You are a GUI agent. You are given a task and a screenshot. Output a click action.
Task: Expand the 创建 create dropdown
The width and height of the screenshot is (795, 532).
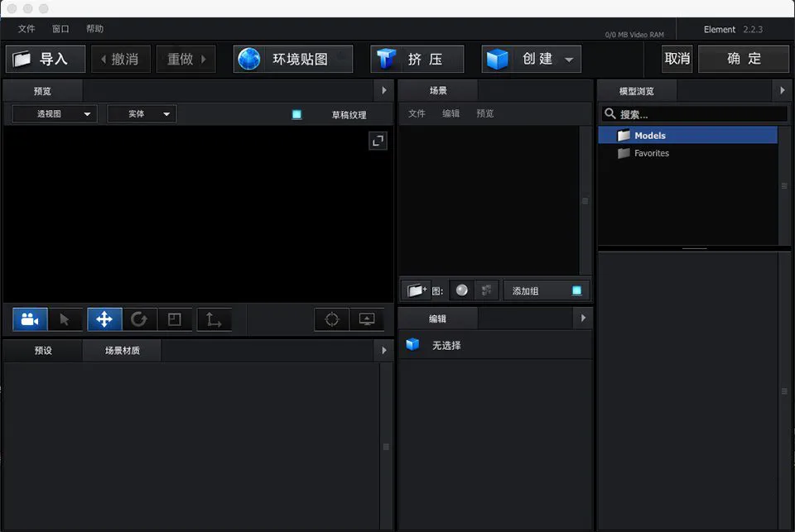[x=568, y=60]
